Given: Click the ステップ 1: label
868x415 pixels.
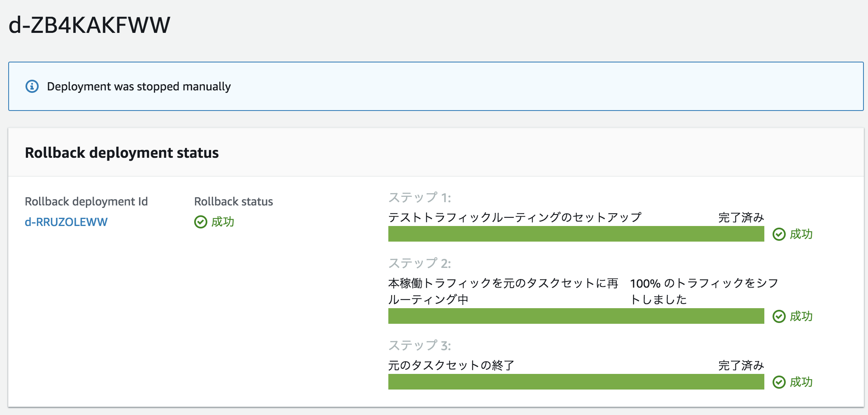Looking at the screenshot, I should (x=420, y=198).
